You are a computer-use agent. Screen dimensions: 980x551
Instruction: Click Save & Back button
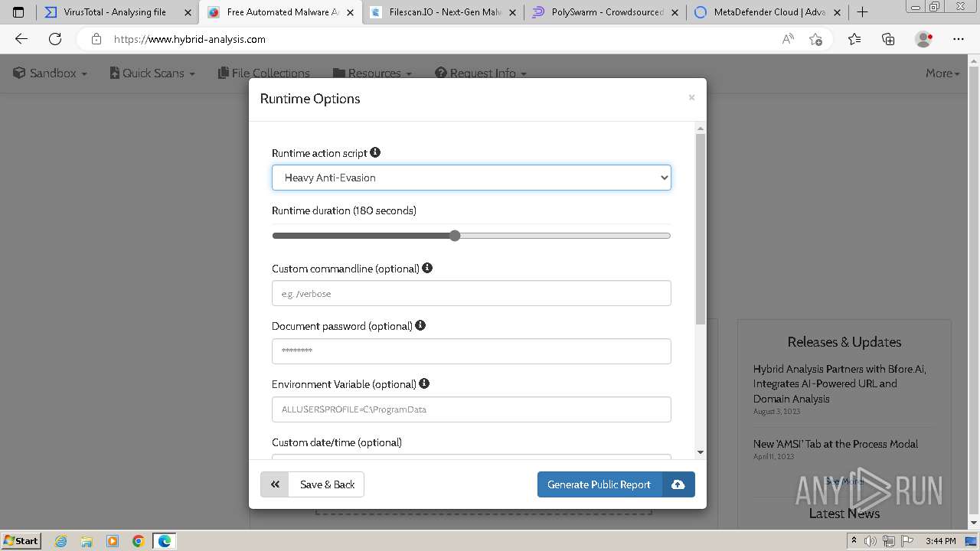(x=327, y=484)
